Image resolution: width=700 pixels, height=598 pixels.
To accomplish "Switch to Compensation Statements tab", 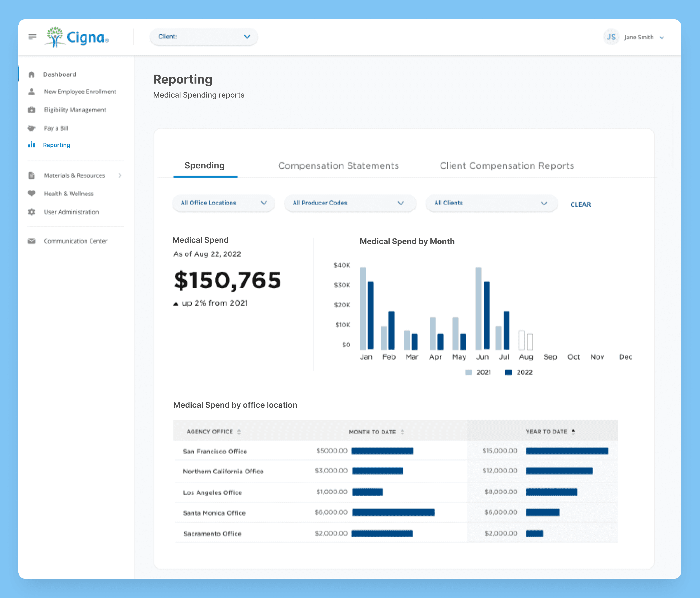I will [338, 166].
